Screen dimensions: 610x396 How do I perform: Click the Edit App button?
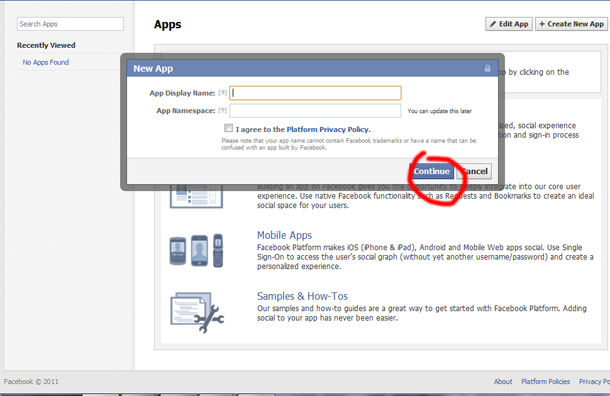(x=509, y=24)
